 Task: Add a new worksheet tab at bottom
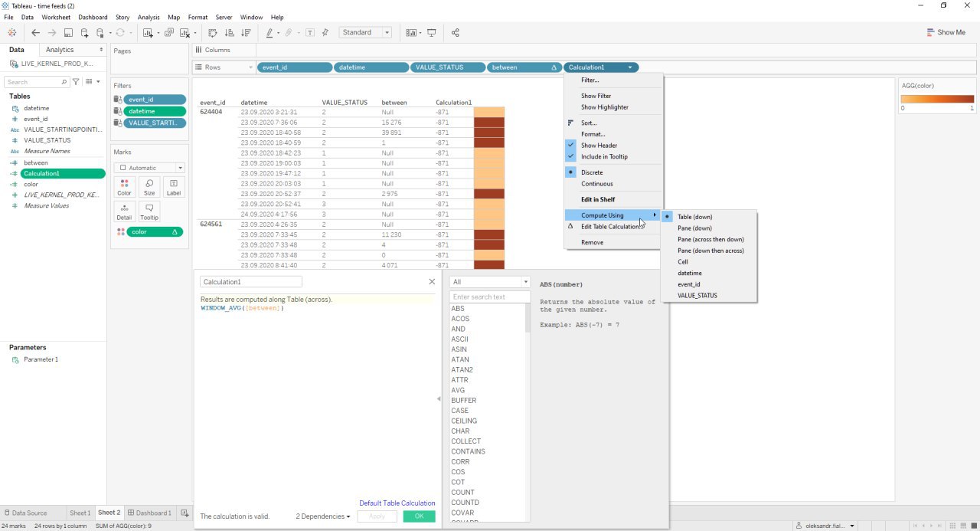185,513
